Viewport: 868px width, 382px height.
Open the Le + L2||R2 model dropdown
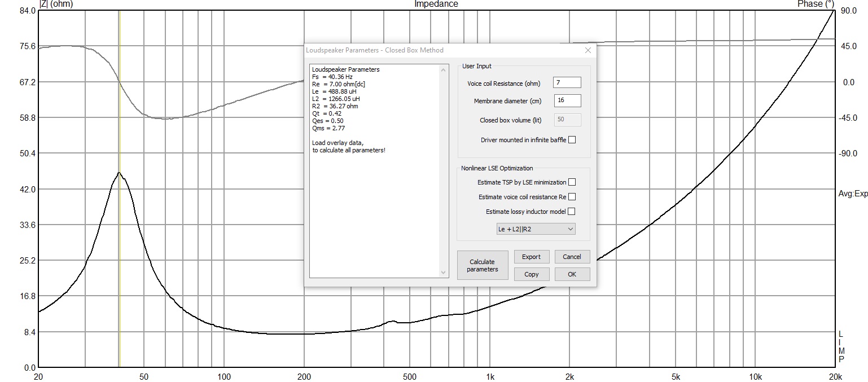536,229
